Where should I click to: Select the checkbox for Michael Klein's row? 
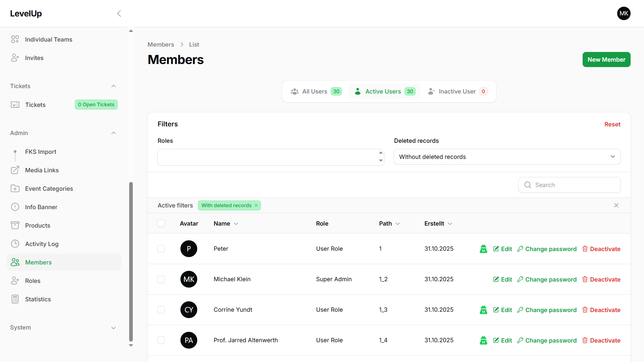[x=161, y=280]
